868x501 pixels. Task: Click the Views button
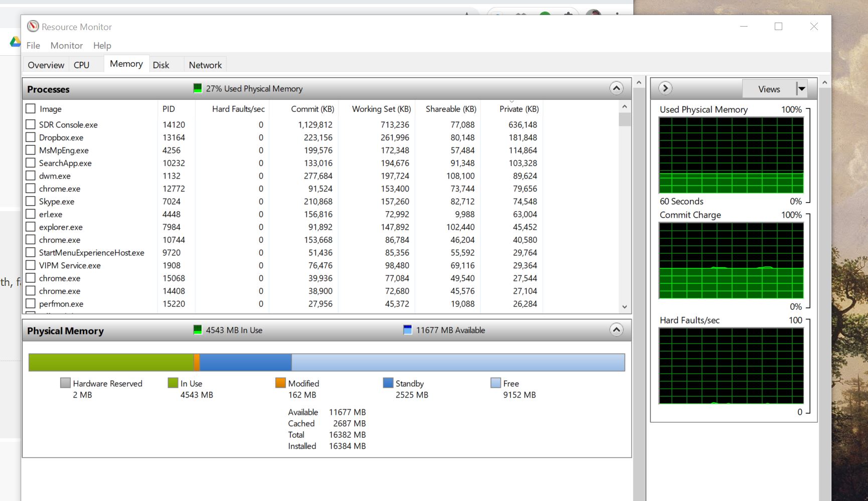(769, 89)
